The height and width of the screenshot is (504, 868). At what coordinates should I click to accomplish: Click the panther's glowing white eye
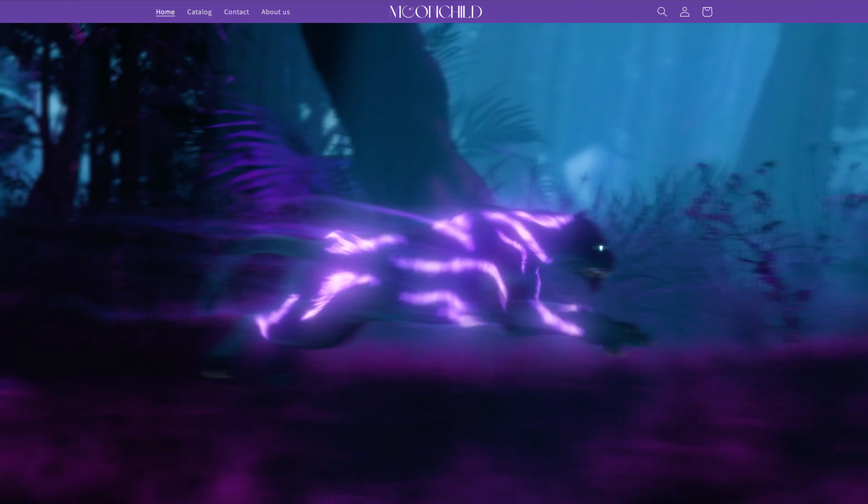coord(601,248)
